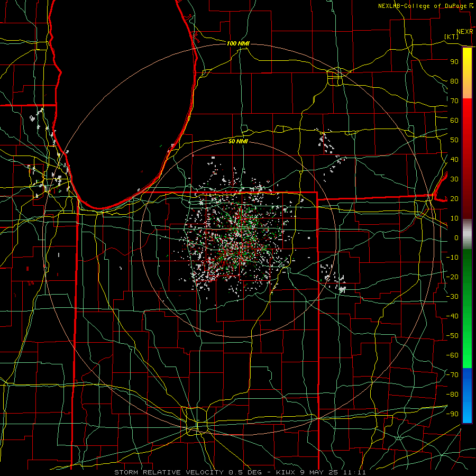This screenshot has height=476, width=476.
Task: Click the KIWX radar site identifier
Action: click(286, 472)
